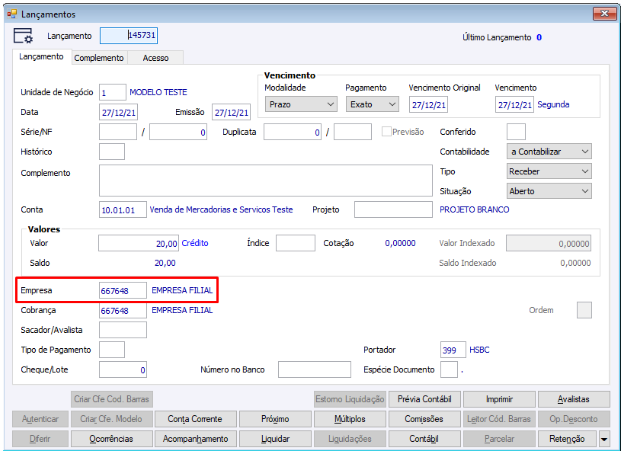The height and width of the screenshot is (453, 623).
Task: Click the Unidade de Negócio field
Action: (x=112, y=92)
